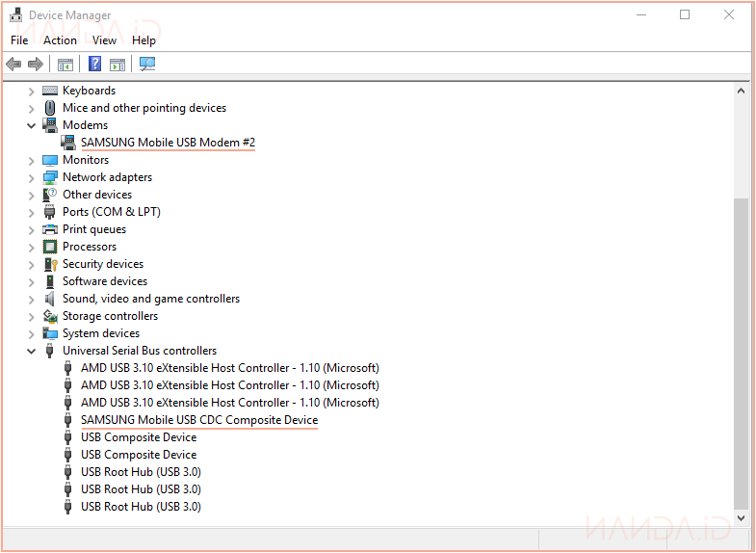This screenshot has width=756, height=553.
Task: Click the Sound, video and game controllers icon
Action: [x=50, y=299]
